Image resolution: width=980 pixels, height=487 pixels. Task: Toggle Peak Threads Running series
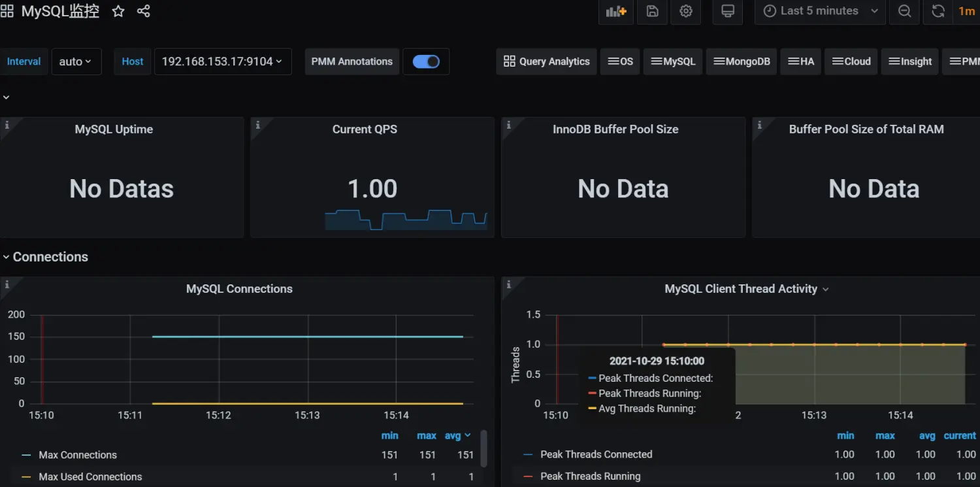pyautogui.click(x=591, y=476)
